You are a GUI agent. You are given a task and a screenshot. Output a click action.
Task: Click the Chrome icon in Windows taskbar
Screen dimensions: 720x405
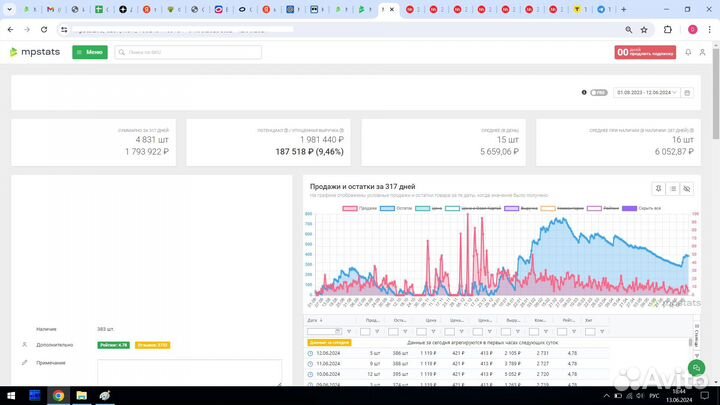pyautogui.click(x=59, y=396)
